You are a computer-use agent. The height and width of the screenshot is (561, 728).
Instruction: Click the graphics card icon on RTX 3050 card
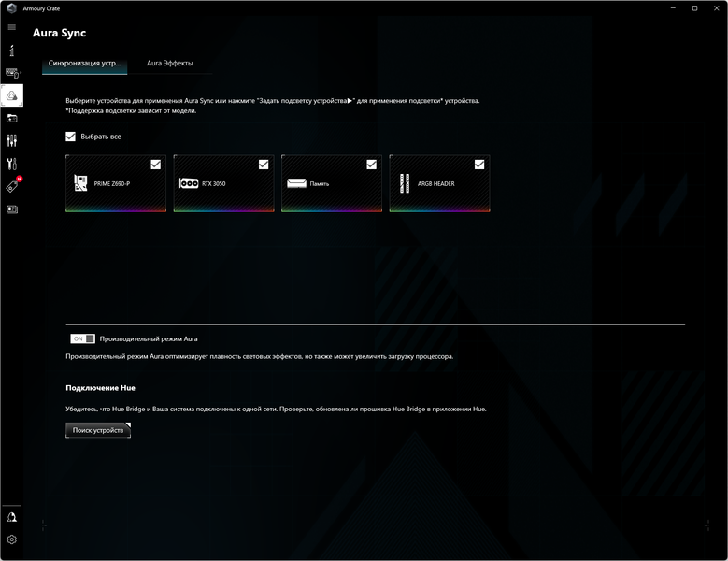click(189, 183)
